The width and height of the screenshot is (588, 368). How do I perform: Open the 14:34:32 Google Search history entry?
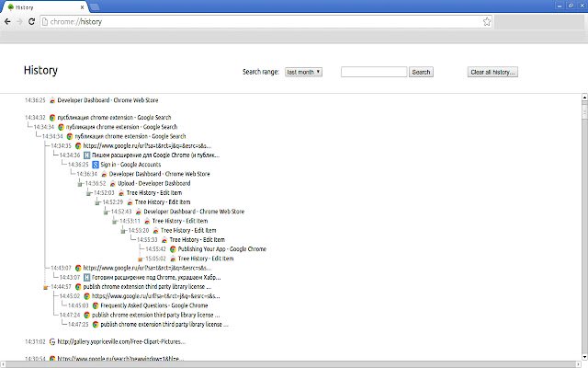114,118
